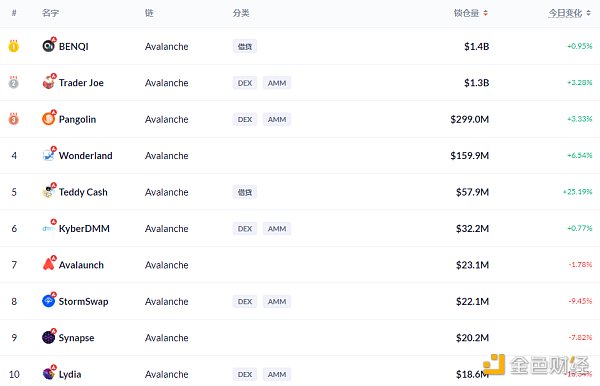Sort by 锁仓量 column arrows
600x386 pixels.
pos(485,13)
